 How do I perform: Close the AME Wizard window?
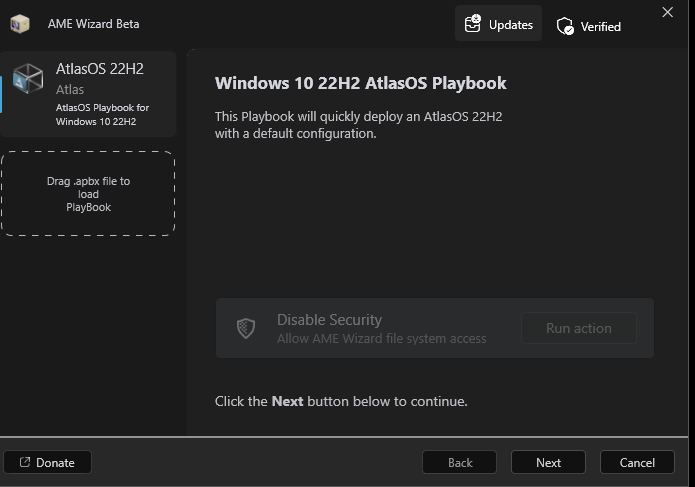click(x=668, y=12)
